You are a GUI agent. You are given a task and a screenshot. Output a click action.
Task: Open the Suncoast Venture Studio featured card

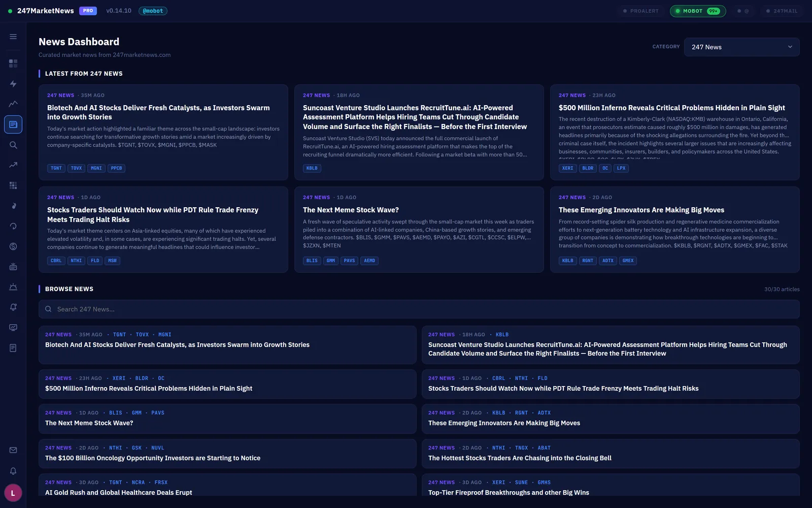(419, 132)
